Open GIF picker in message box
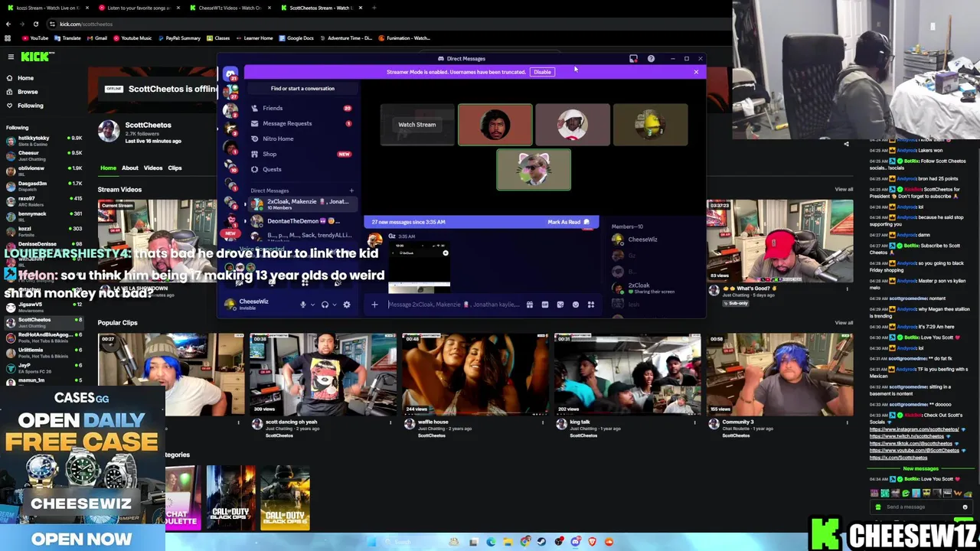The image size is (980, 551). 545,305
